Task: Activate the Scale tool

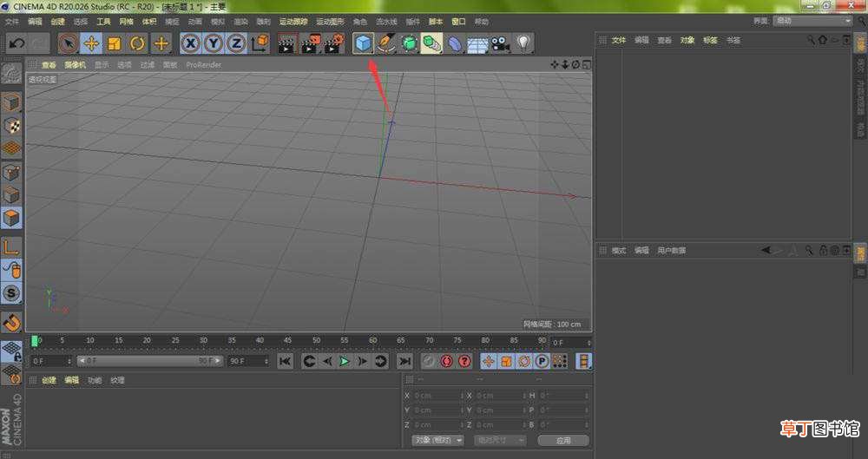Action: pyautogui.click(x=114, y=43)
